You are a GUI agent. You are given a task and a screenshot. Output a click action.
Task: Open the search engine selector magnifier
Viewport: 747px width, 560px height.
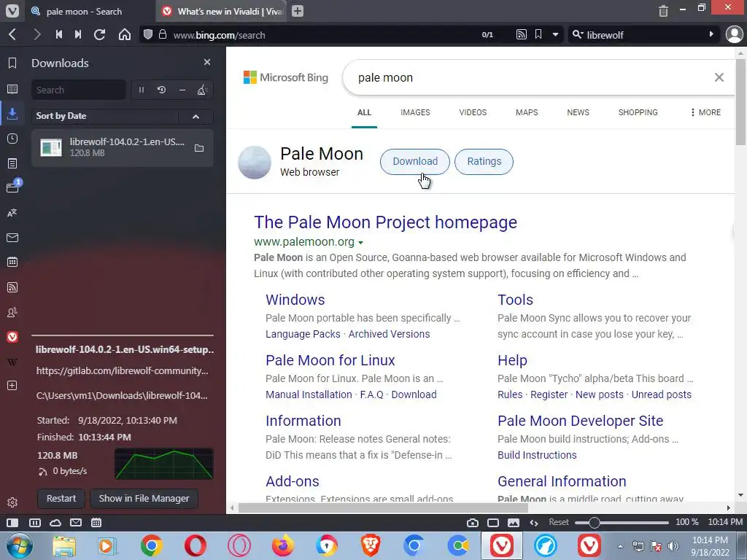[x=578, y=34]
